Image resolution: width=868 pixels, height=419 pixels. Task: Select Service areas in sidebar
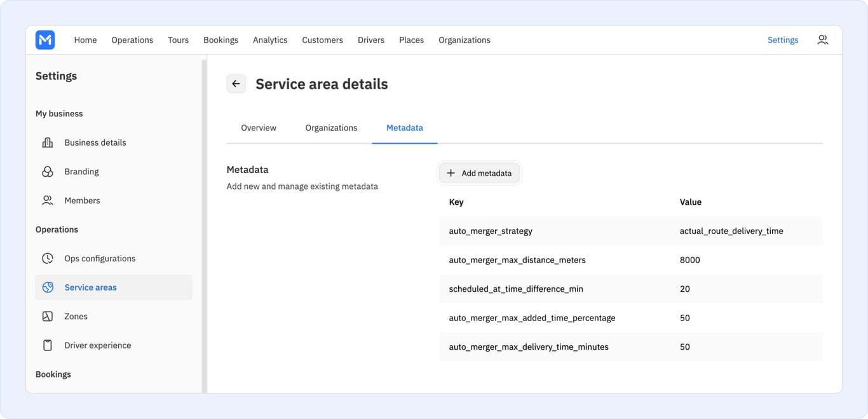pos(114,287)
